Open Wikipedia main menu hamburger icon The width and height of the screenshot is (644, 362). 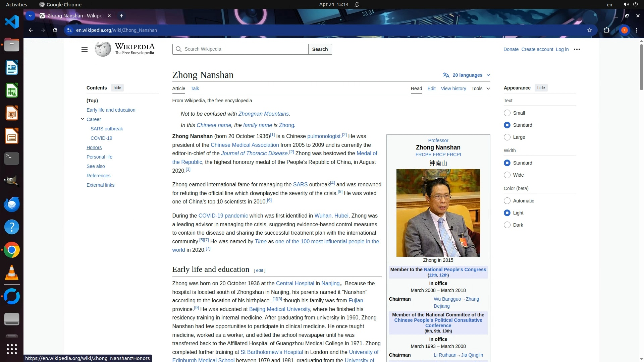click(x=84, y=49)
